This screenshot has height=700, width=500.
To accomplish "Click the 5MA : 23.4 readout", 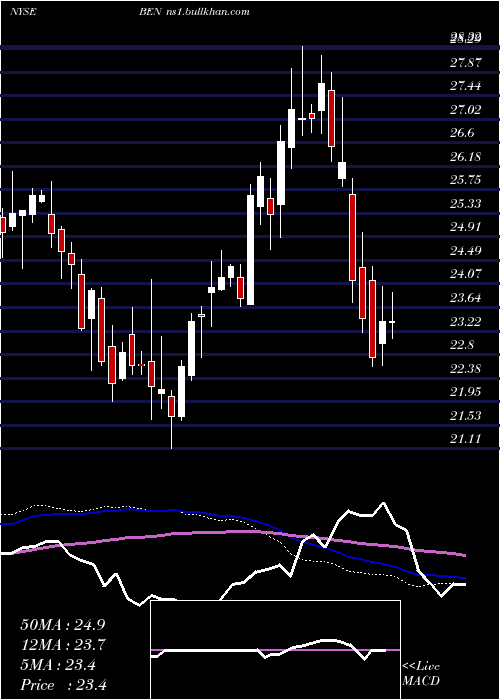I will pos(58,665).
